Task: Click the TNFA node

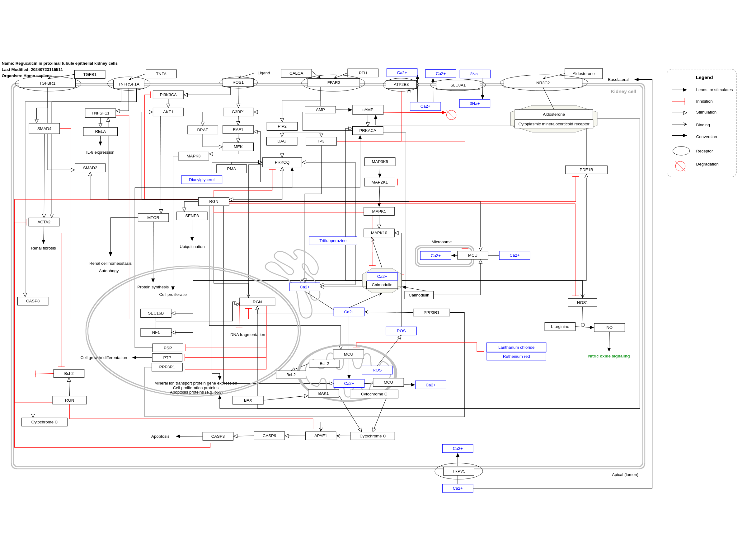Action: 162,74
